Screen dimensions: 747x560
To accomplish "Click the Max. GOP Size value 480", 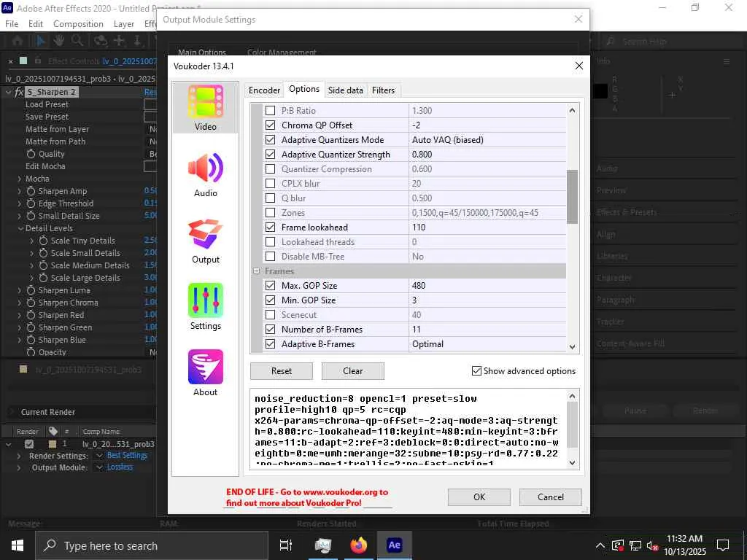I will (488, 286).
